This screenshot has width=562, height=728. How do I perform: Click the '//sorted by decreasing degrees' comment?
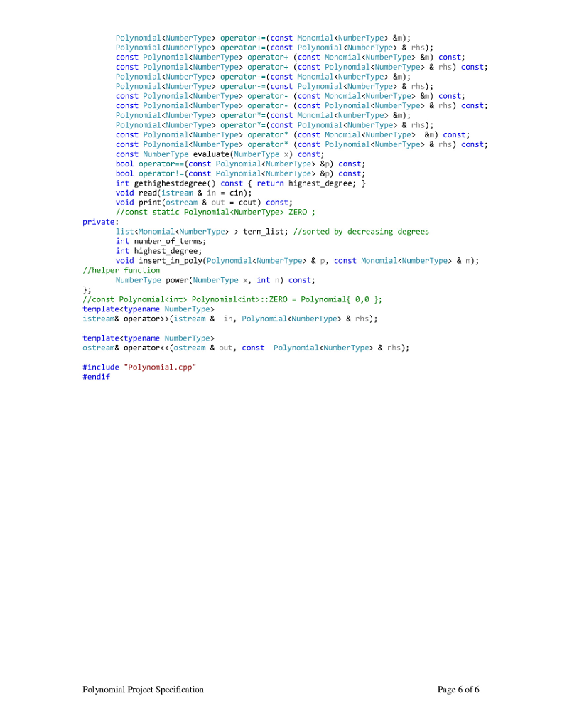(361, 232)
